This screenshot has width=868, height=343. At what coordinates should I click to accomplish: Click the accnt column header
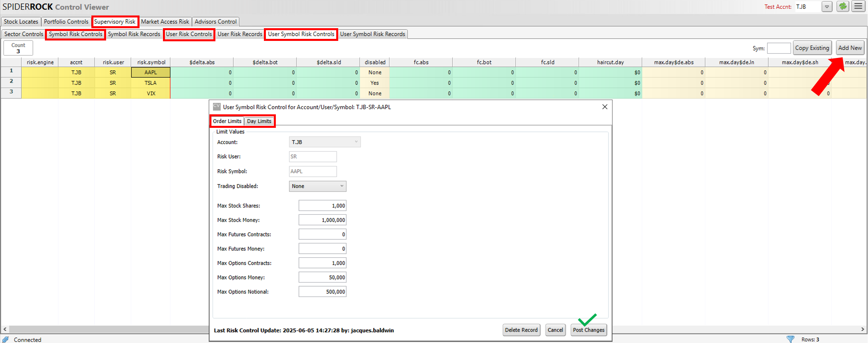pos(76,62)
